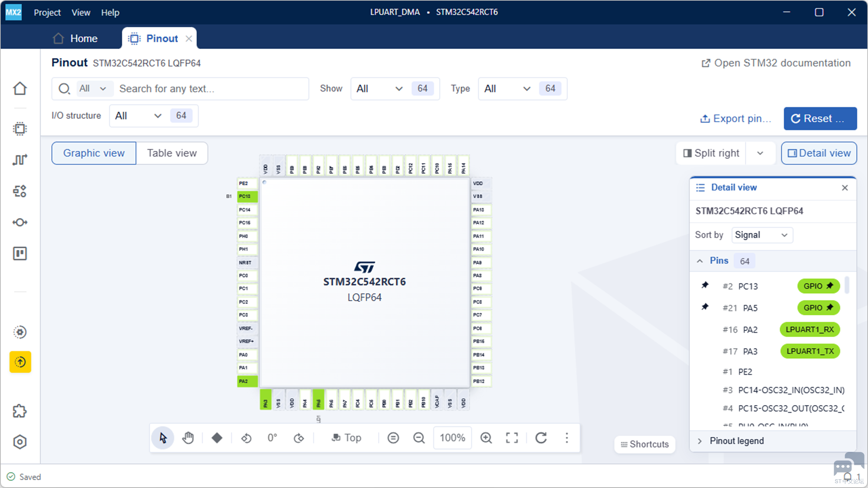Open the Help menu

(x=110, y=13)
